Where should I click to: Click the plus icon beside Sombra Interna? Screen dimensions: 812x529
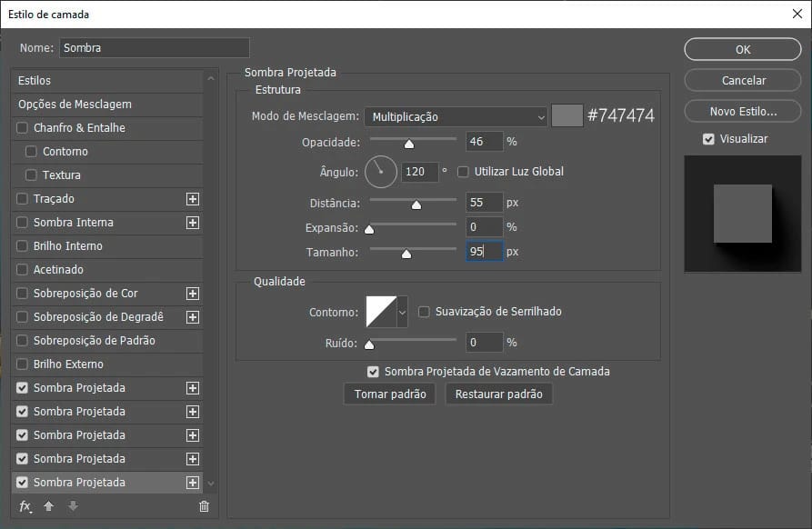click(192, 223)
